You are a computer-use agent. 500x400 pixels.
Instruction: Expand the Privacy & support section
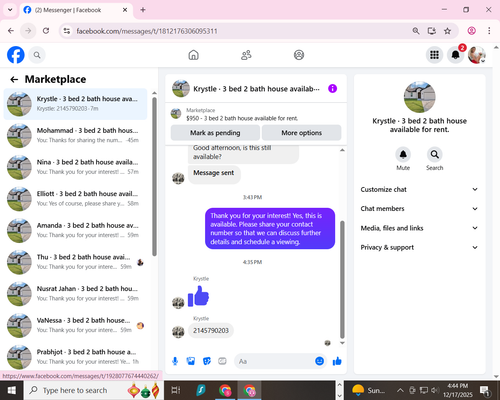pos(419,247)
